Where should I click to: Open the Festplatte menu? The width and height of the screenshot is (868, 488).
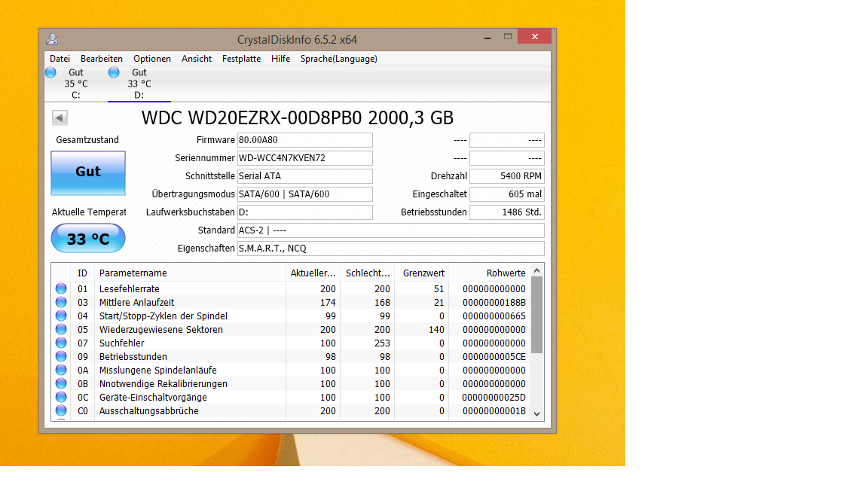(241, 59)
